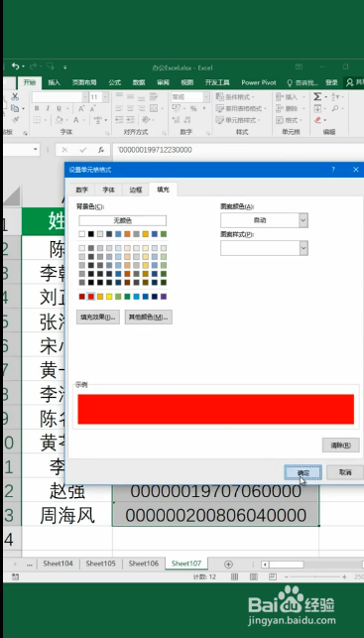Click the Find and Select magnifier icon
Screen dimensions: 364x638
(x=335, y=108)
